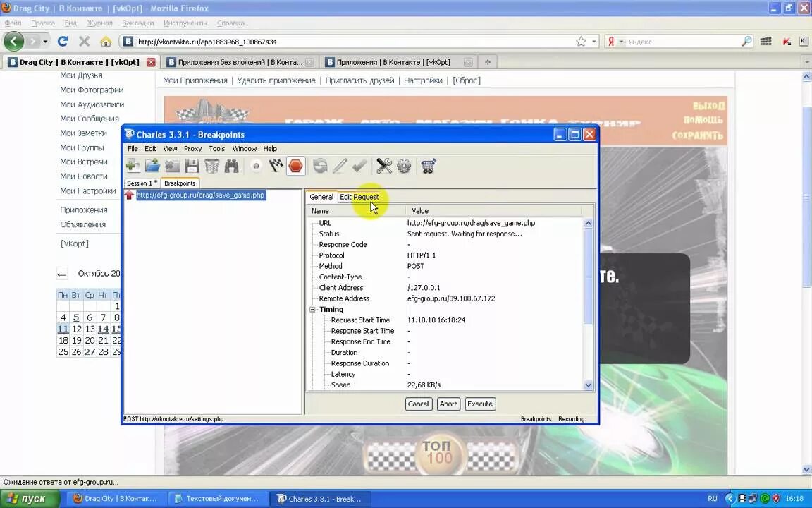Screen dimensions: 812x508
Task: Open the Edit Request tab
Action: click(x=359, y=197)
